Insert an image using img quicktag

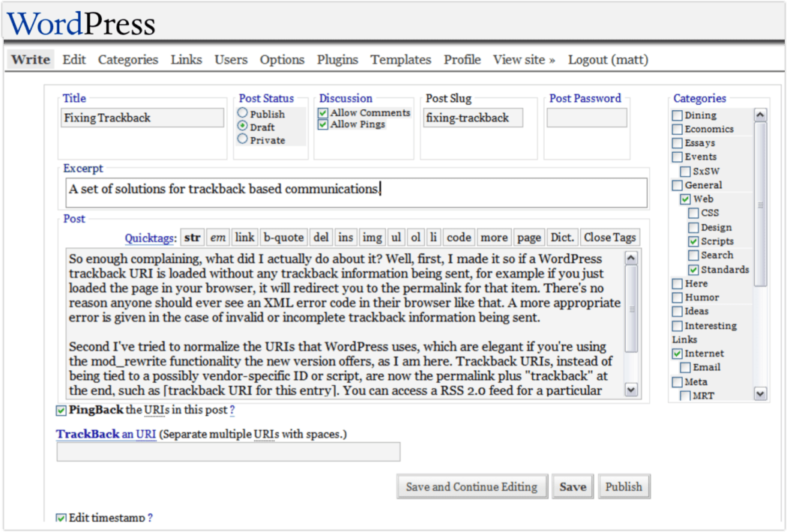point(372,238)
